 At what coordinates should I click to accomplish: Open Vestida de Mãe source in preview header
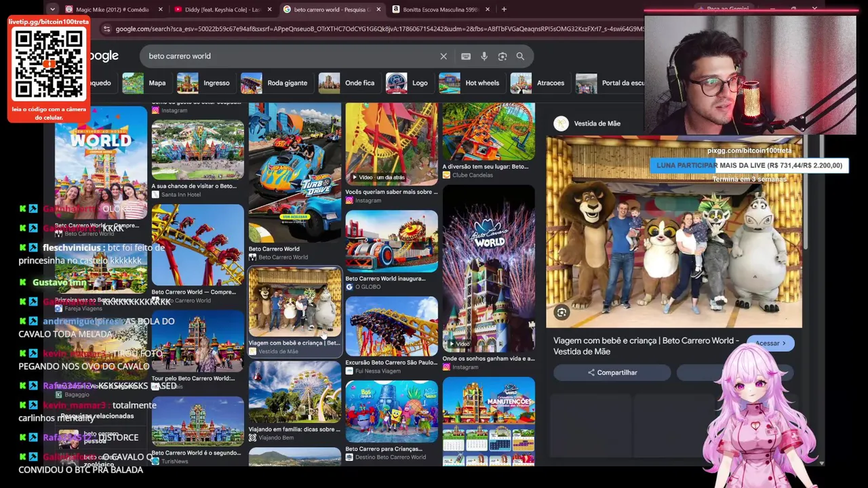click(x=597, y=123)
